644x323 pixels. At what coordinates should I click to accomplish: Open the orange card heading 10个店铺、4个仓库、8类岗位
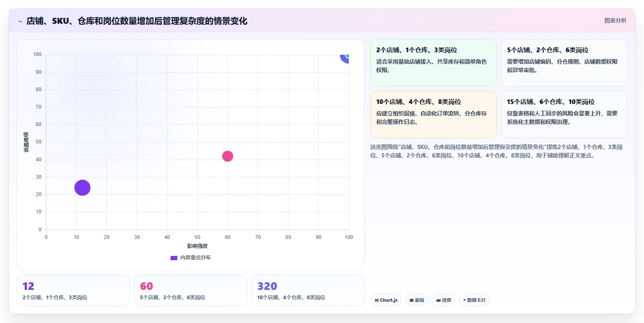[x=418, y=102]
